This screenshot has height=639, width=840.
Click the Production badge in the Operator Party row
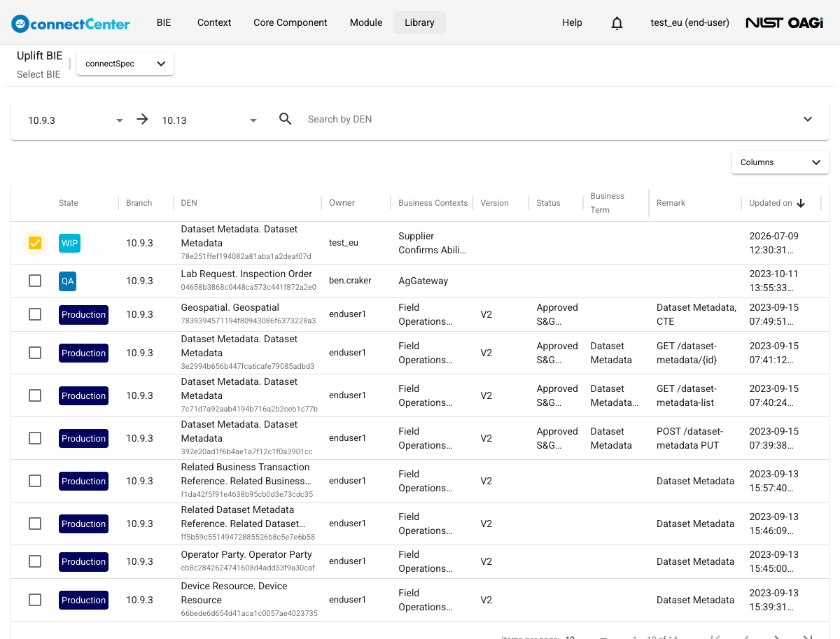83,562
